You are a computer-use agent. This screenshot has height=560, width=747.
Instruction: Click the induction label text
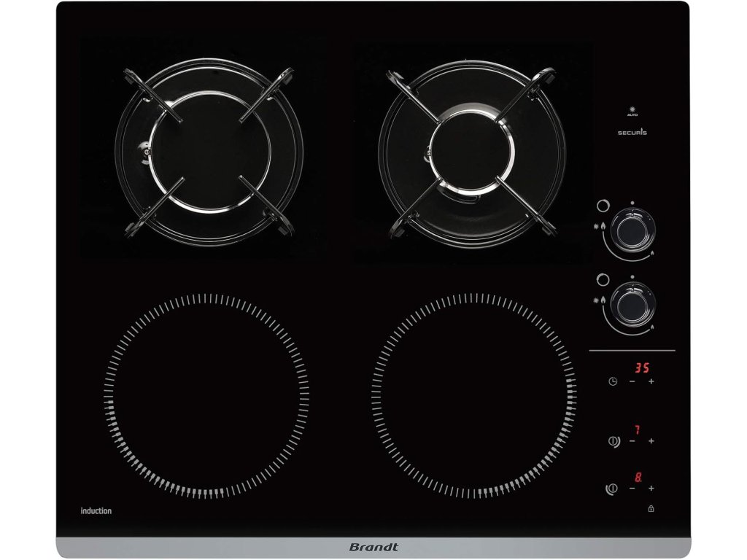coord(96,511)
